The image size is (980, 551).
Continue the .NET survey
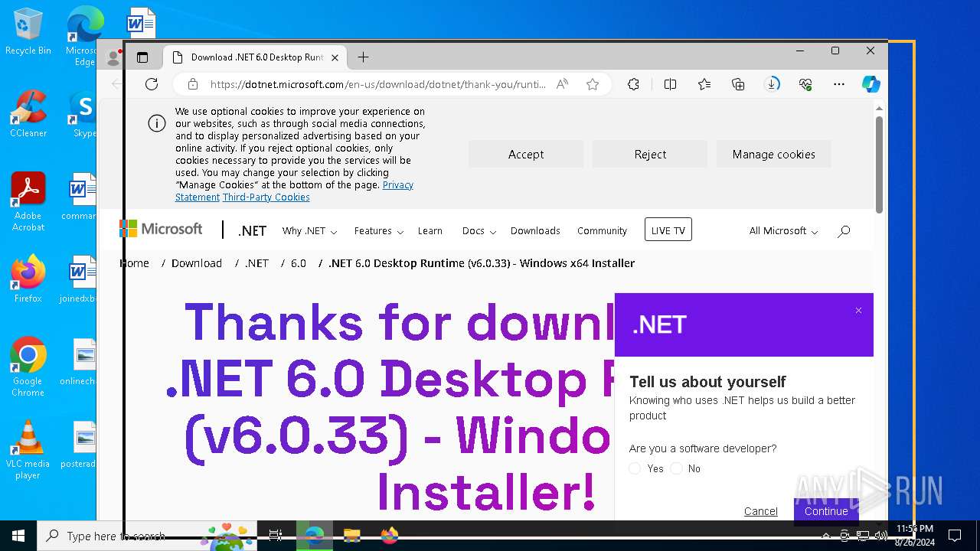826,510
